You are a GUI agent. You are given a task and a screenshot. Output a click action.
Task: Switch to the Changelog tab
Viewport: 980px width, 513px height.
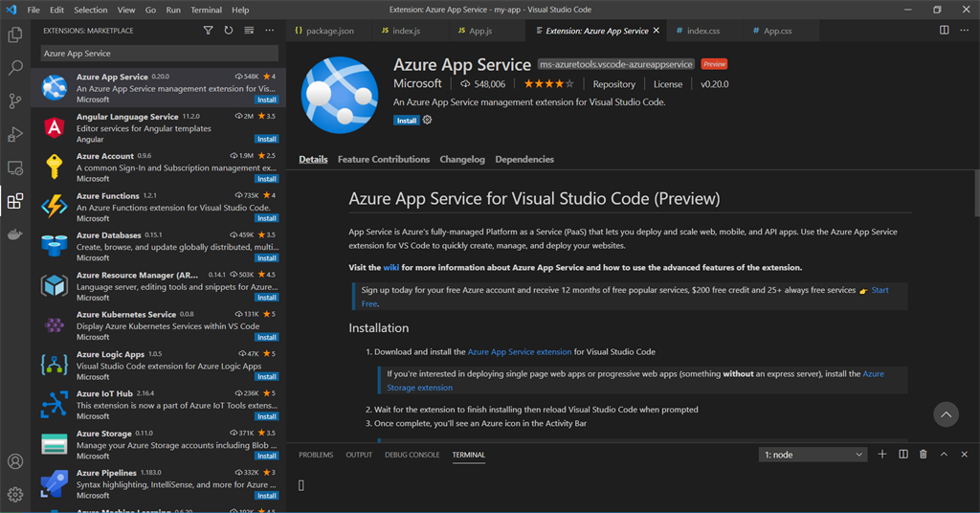pyautogui.click(x=462, y=159)
